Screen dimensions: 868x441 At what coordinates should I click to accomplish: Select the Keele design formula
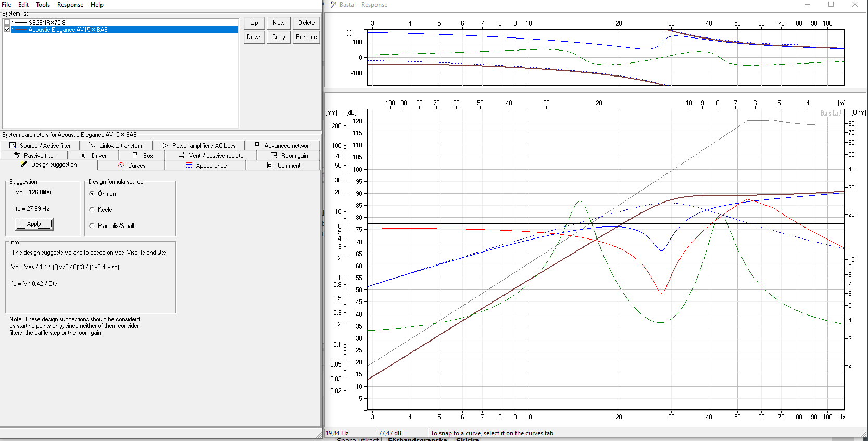[x=92, y=210]
